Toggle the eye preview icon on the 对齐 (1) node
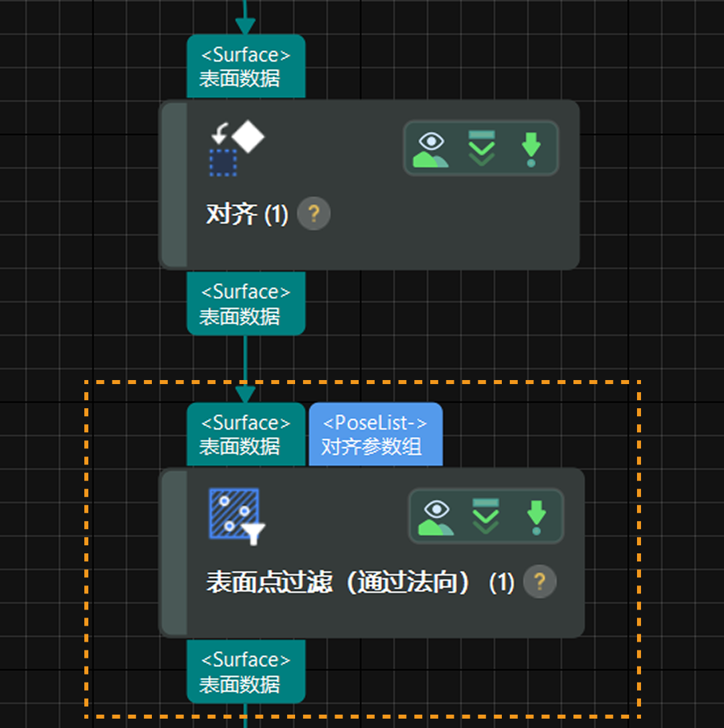This screenshot has width=724, height=728. pos(430,149)
